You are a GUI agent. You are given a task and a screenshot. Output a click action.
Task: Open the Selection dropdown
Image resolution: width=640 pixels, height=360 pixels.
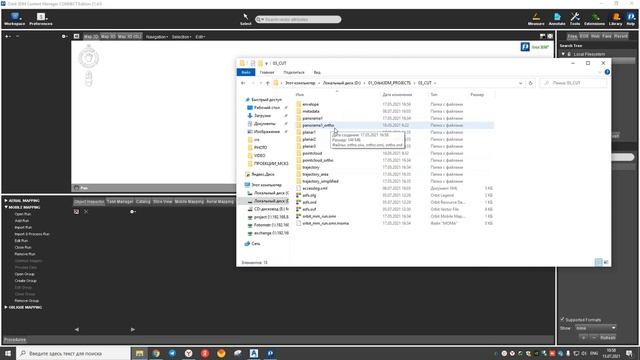point(181,37)
